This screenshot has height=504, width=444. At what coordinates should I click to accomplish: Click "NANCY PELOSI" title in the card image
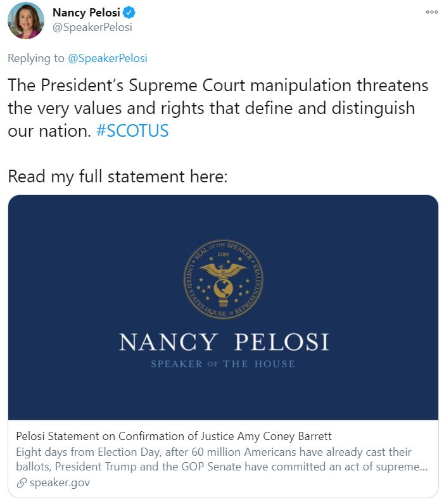[224, 343]
